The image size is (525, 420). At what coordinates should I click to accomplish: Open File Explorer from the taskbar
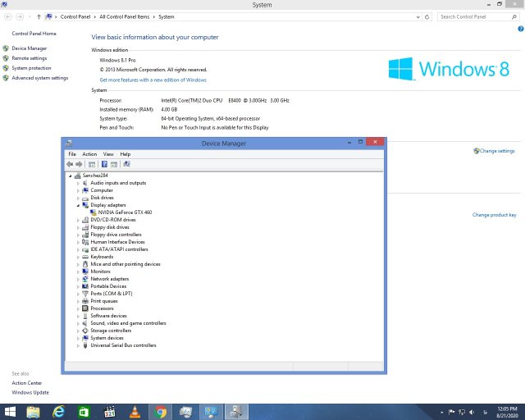pos(34,411)
